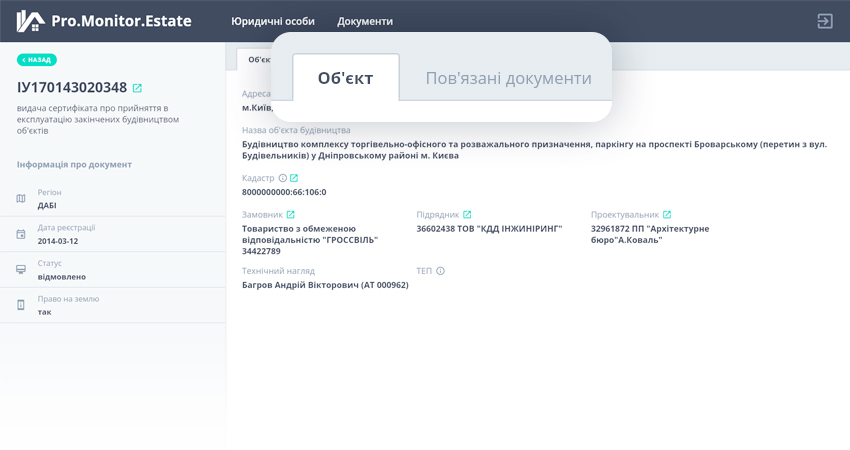The image size is (850, 450).
Task: Switch to the Пов'язані документи tab
Action: pyautogui.click(x=508, y=78)
